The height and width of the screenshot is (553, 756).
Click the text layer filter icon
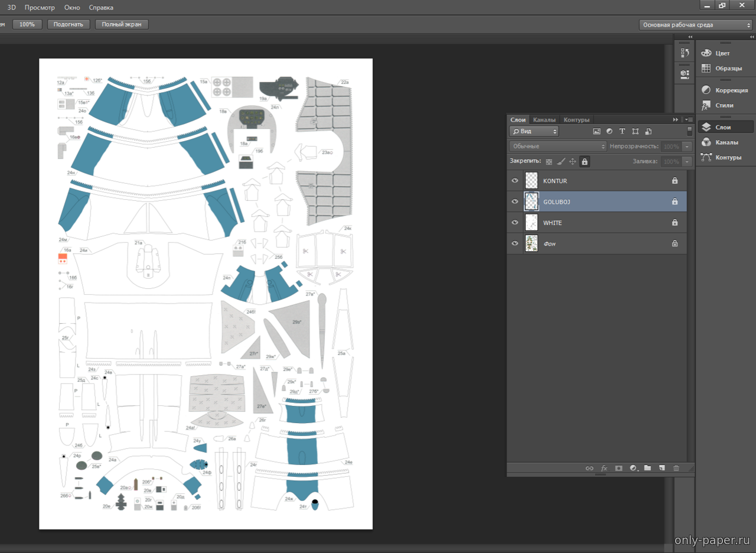(622, 131)
